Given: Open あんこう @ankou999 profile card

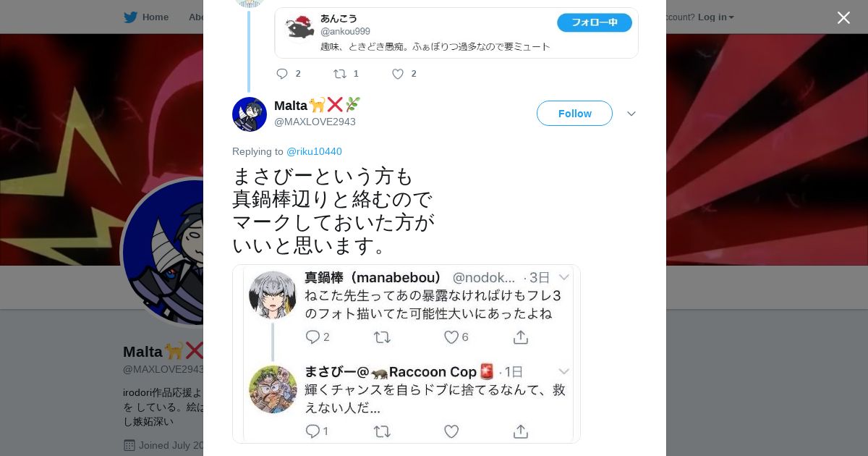Looking at the screenshot, I should [x=456, y=33].
